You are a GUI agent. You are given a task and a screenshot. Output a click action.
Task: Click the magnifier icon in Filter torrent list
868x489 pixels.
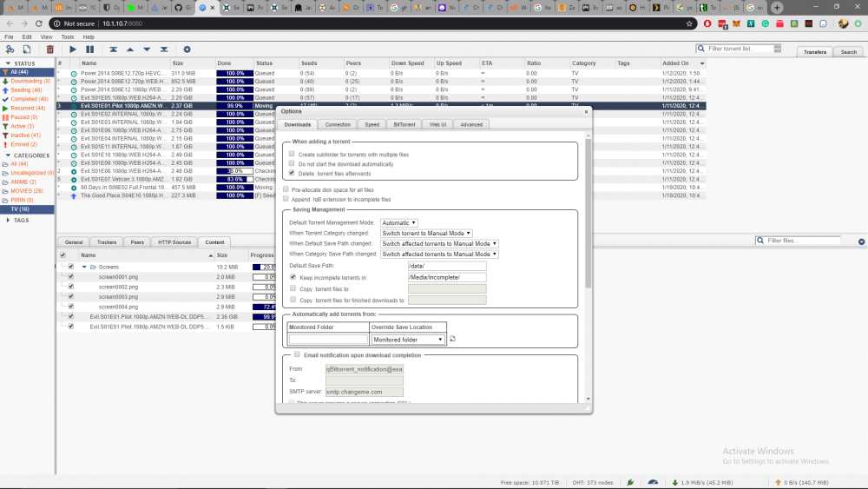(x=701, y=49)
